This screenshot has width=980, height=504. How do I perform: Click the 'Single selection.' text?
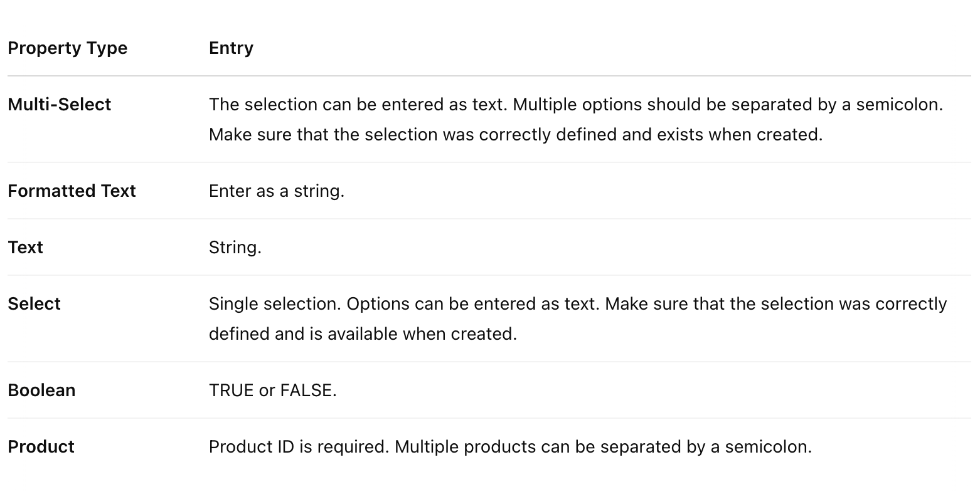tap(275, 303)
